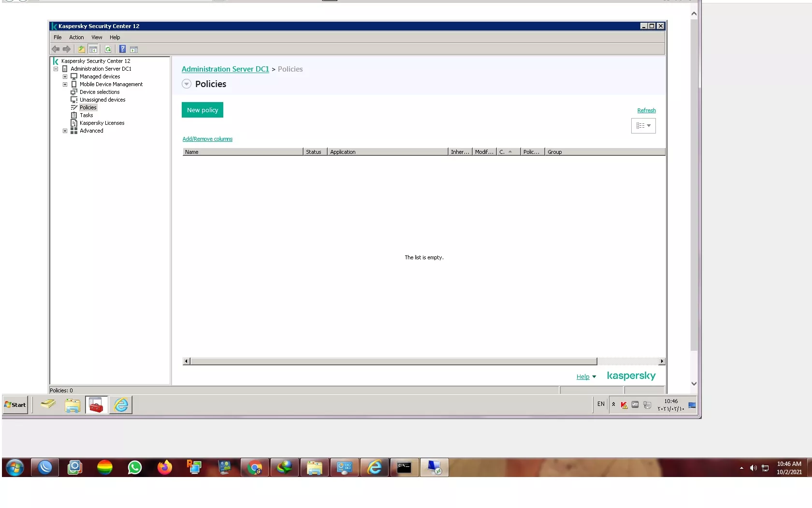Click the Refresh link
Screen dimensions: 812x508
click(x=646, y=110)
